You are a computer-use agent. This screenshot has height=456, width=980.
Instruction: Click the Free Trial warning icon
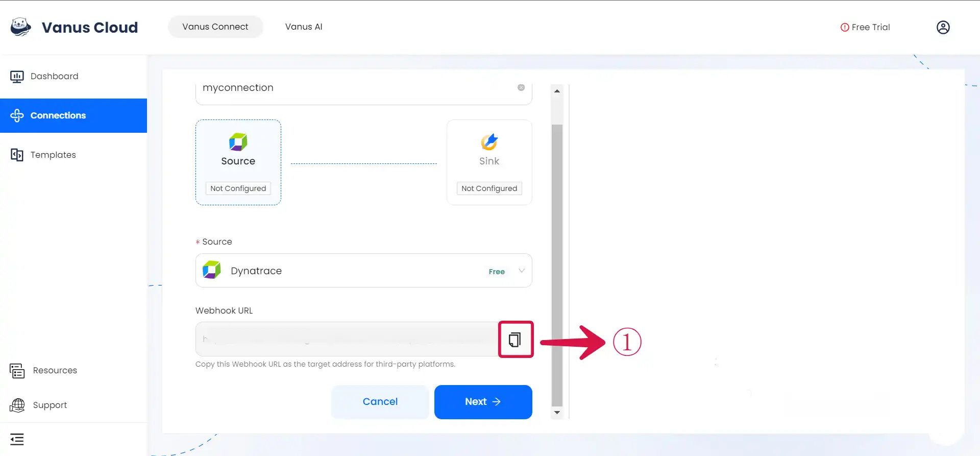[845, 27]
